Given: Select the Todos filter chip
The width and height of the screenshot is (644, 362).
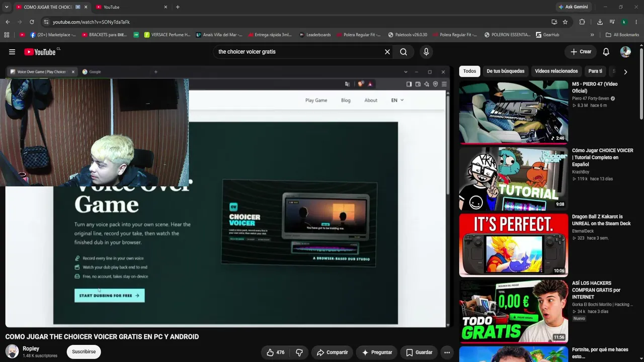Looking at the screenshot, I should (469, 71).
